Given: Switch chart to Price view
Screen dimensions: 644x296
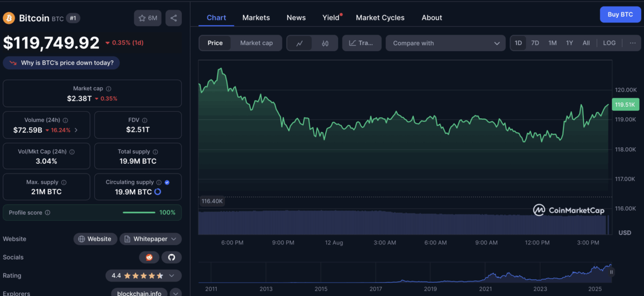Looking at the screenshot, I should click(x=215, y=43).
